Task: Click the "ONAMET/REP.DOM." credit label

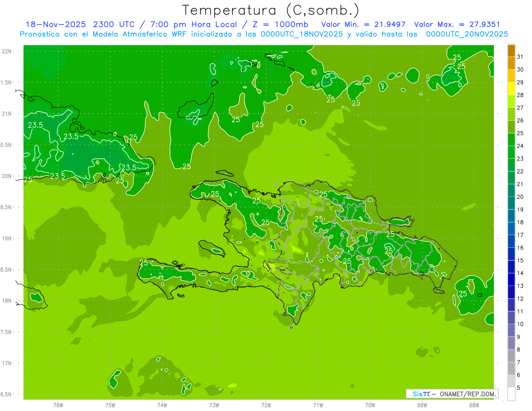Action: [x=468, y=394]
